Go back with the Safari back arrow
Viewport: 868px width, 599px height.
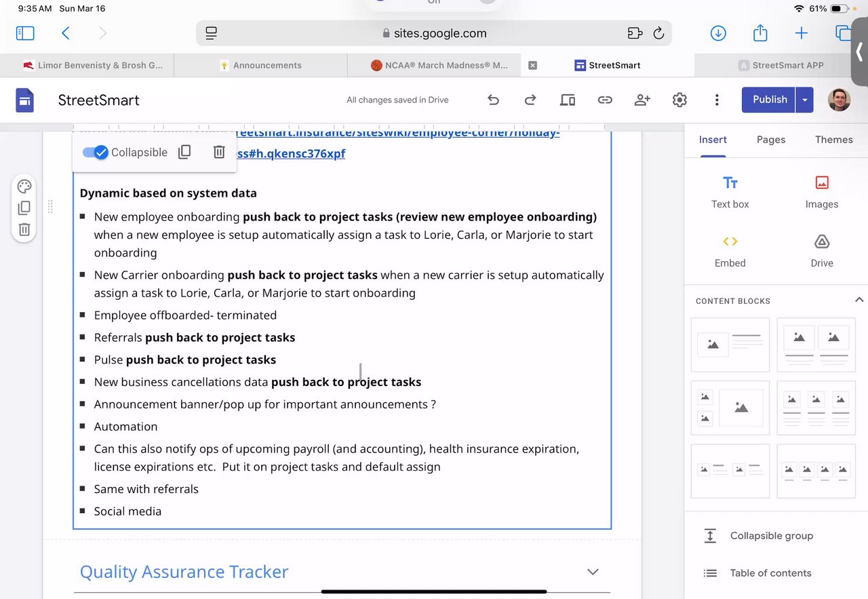66,33
